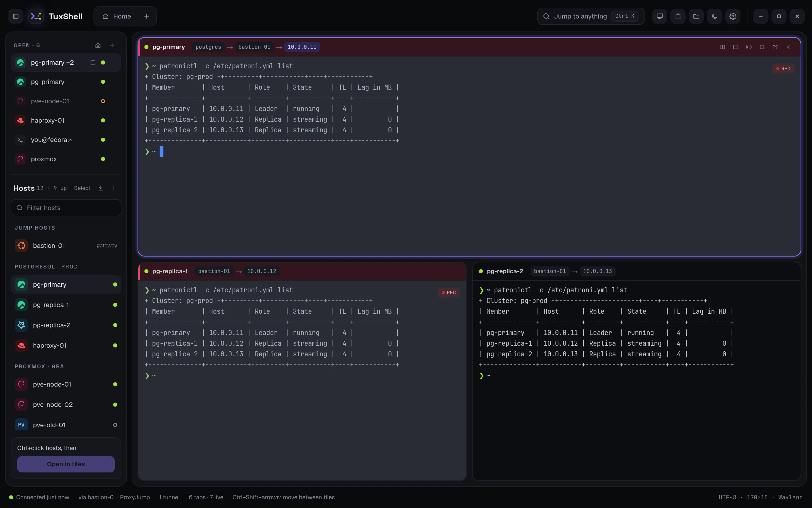Viewport: 812px width, 508px height.
Task: Click the Jump to anything search box
Action: [x=590, y=16]
